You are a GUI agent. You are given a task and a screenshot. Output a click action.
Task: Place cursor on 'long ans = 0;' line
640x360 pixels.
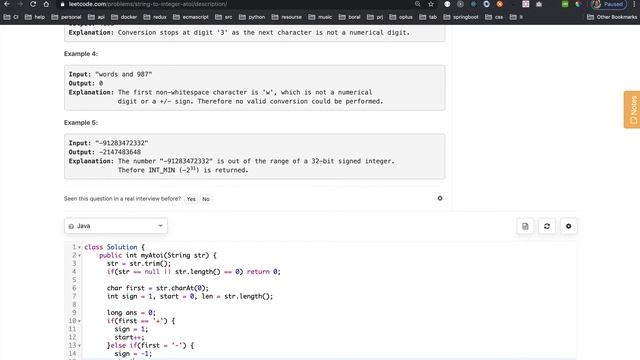pos(131,313)
